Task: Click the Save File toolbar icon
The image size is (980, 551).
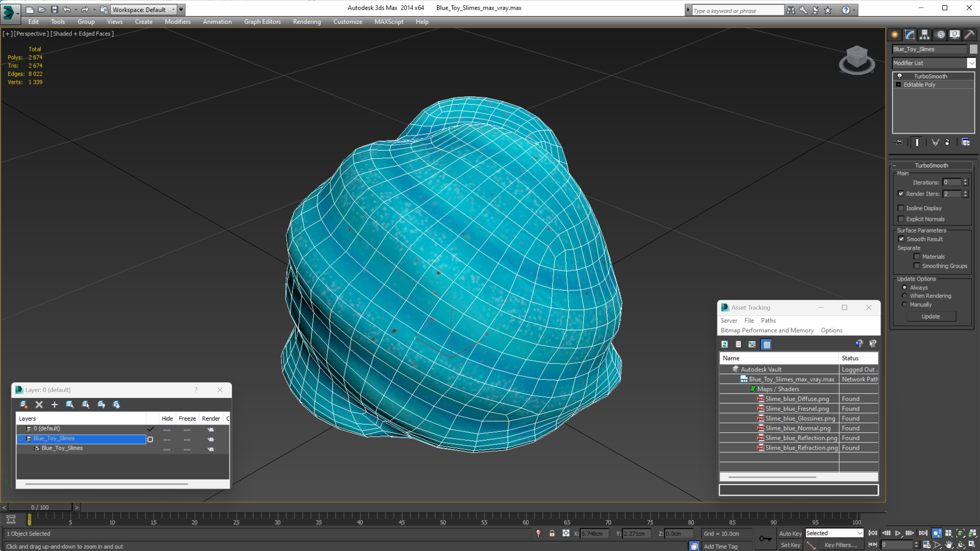Action: 54,10
